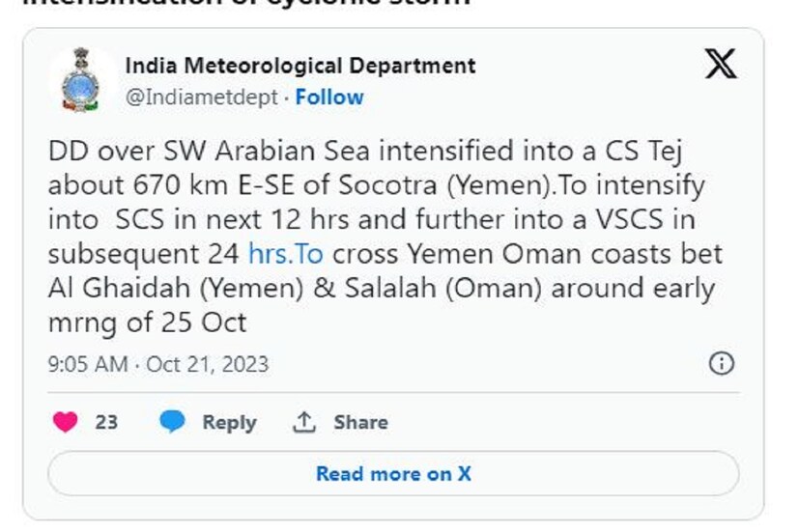Open the hrs.To hyperlink in the tweet

(x=286, y=254)
